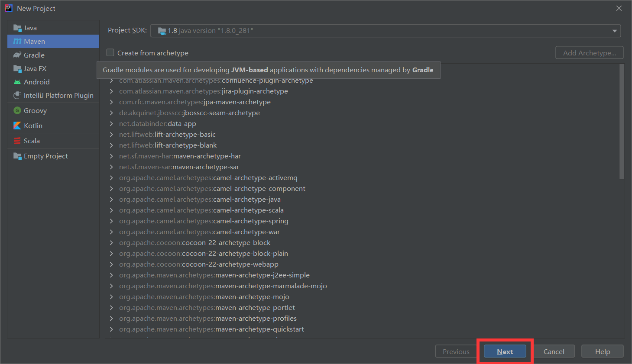This screenshot has width=632, height=364.
Task: Select camel-archetype-spring row
Action: [x=362, y=221]
